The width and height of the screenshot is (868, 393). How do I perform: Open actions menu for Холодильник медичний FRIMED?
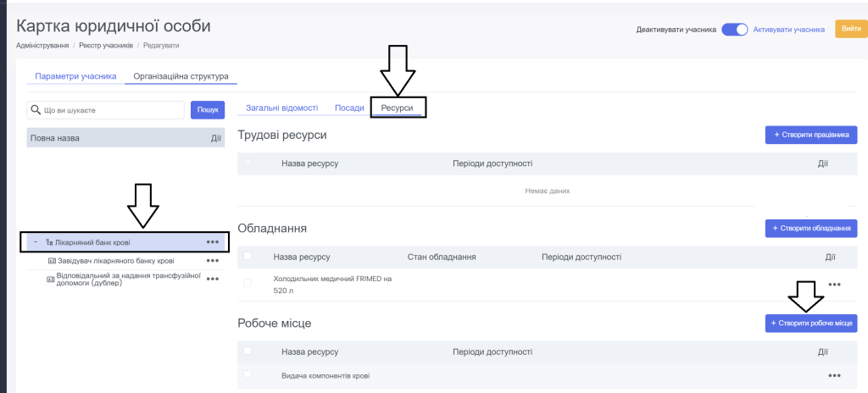tap(834, 285)
